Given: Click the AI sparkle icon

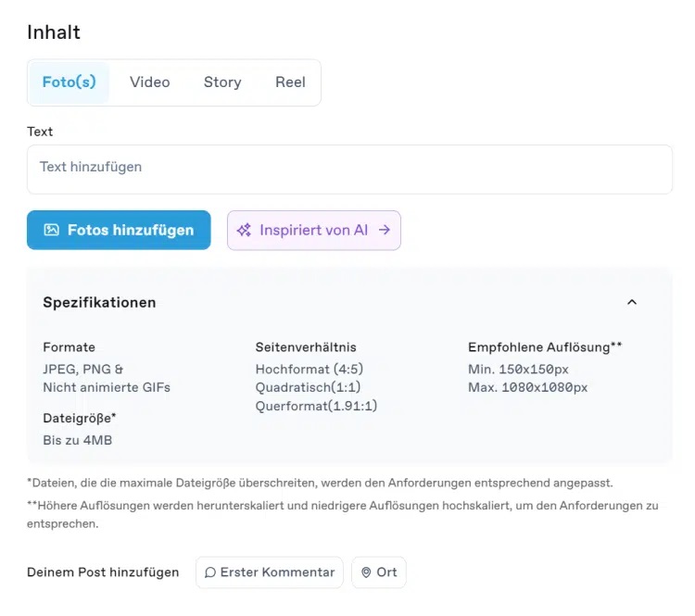Looking at the screenshot, I should pos(245,230).
